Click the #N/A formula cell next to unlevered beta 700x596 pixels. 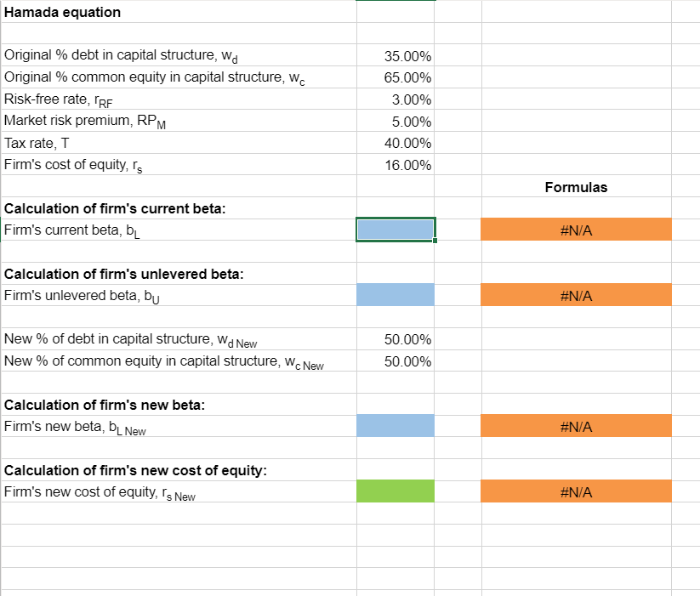tap(576, 295)
